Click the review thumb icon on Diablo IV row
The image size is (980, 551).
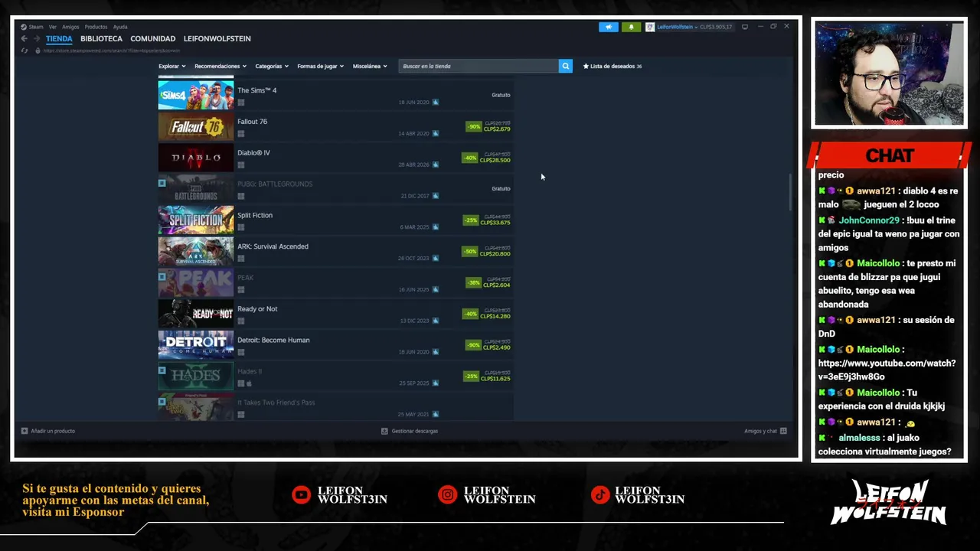coord(436,165)
